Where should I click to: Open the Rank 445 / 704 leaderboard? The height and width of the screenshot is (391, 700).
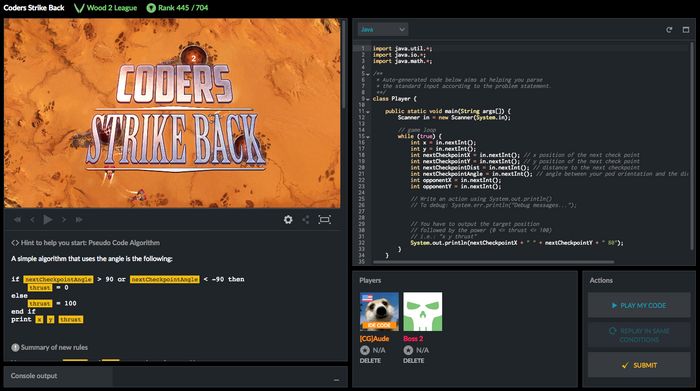178,8
